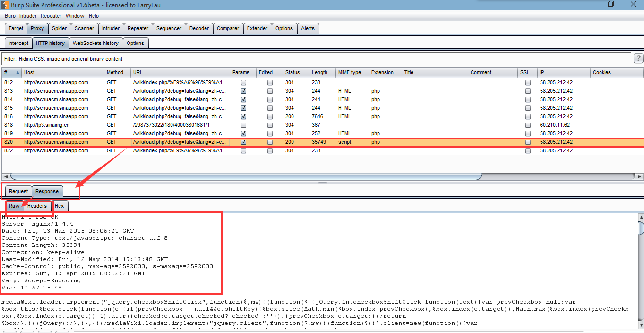The image size is (644, 333).
Task: Toggle Edited checkbox in row 814
Action: click(270, 99)
